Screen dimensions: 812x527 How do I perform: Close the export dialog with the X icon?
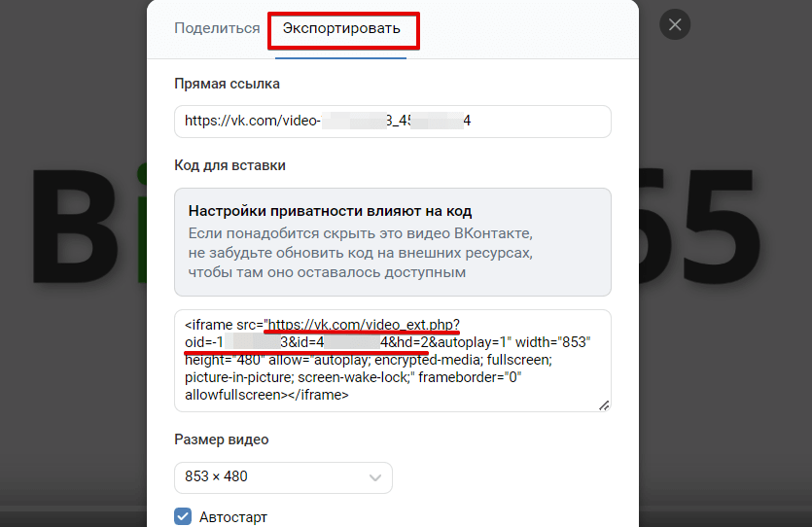click(675, 24)
